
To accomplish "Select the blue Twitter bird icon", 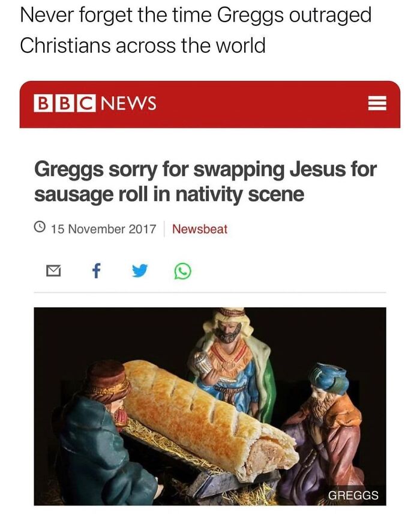I will [139, 271].
